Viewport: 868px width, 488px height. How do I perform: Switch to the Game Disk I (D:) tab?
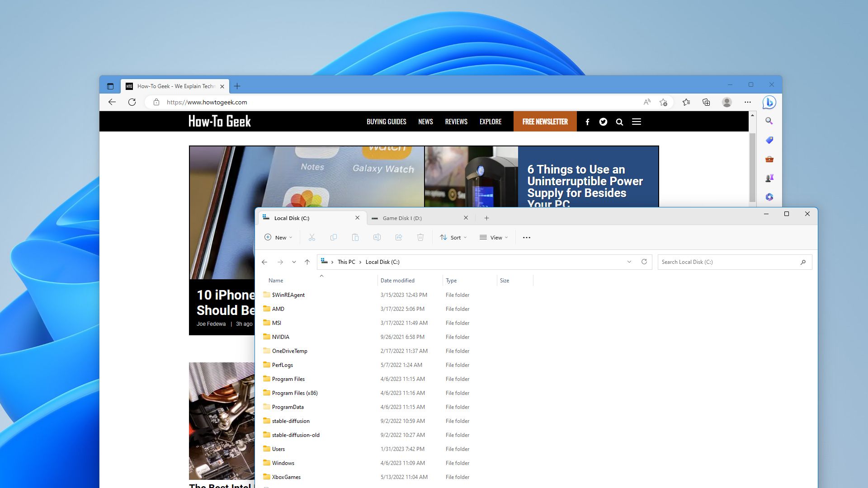tap(402, 218)
